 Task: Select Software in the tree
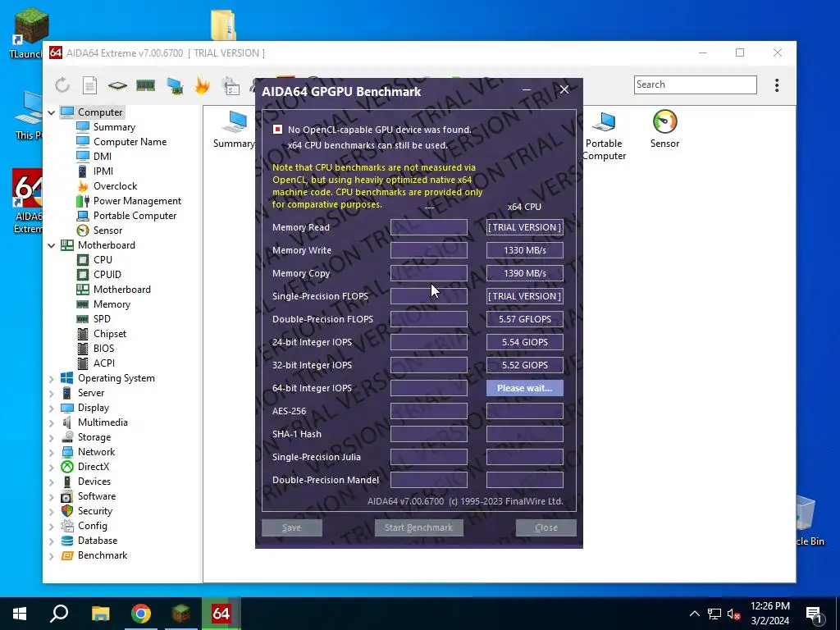(97, 496)
